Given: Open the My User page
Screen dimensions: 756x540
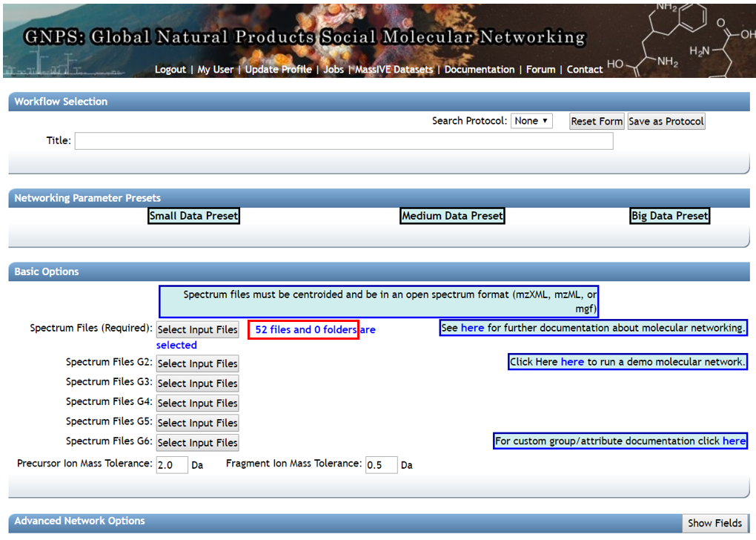Looking at the screenshot, I should coord(216,70).
